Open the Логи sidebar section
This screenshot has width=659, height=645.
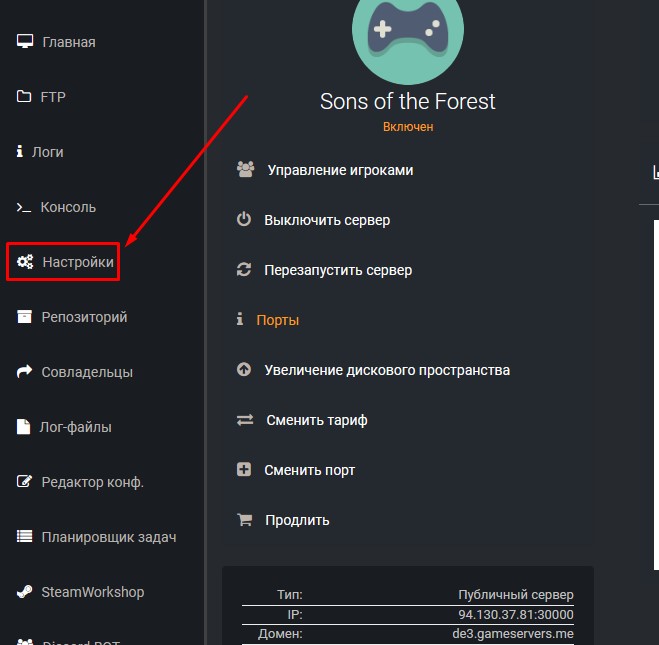(x=47, y=152)
